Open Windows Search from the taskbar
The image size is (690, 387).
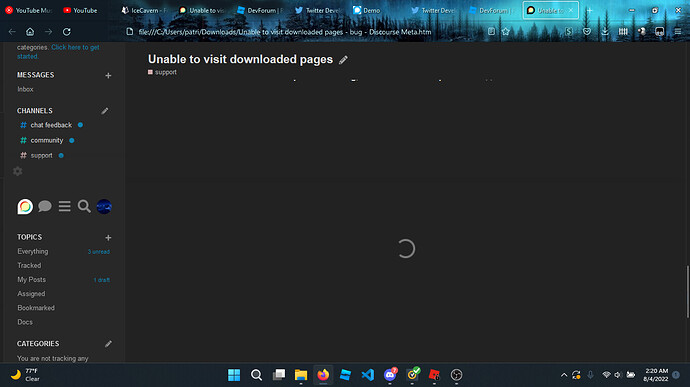(x=257, y=375)
